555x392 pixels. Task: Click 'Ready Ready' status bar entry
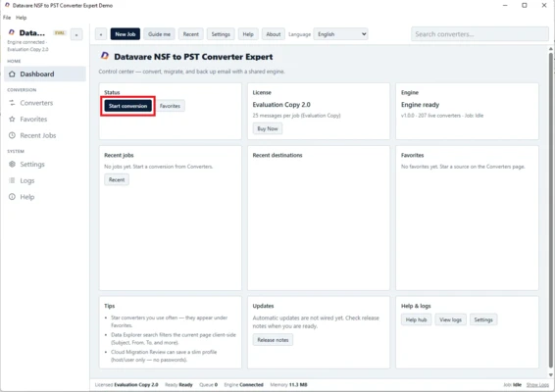coord(178,384)
